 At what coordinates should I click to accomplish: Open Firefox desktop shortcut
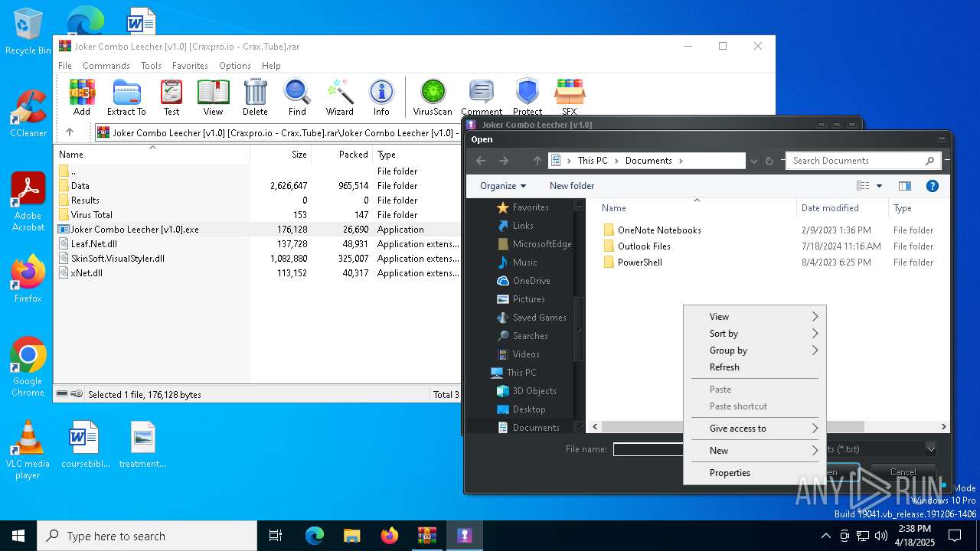pyautogui.click(x=28, y=279)
